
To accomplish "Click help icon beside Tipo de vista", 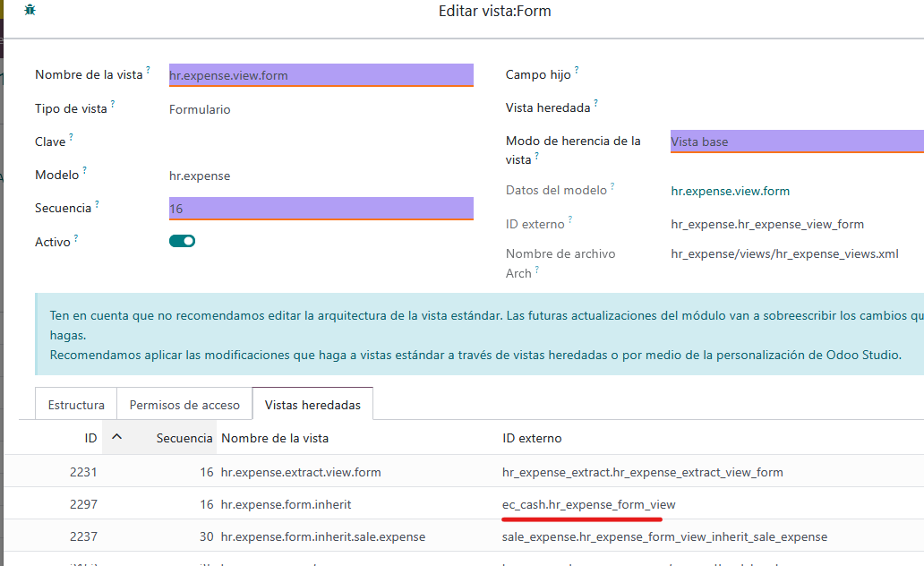I will tap(113, 105).
